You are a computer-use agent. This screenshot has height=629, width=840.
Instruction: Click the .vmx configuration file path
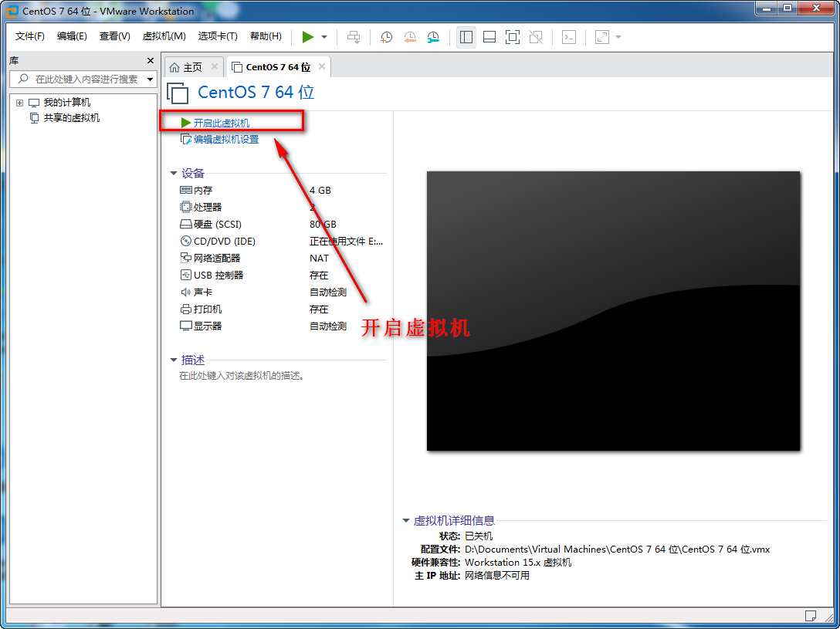[617, 550]
